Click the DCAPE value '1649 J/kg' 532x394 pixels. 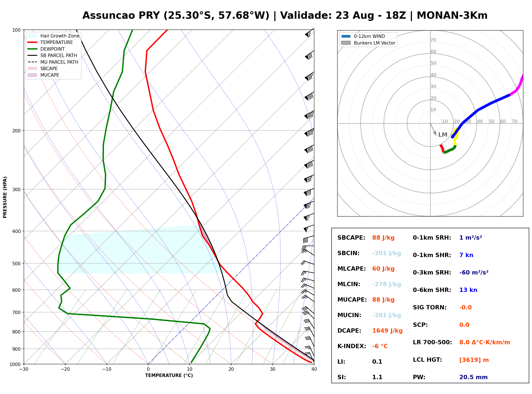pyautogui.click(x=387, y=331)
